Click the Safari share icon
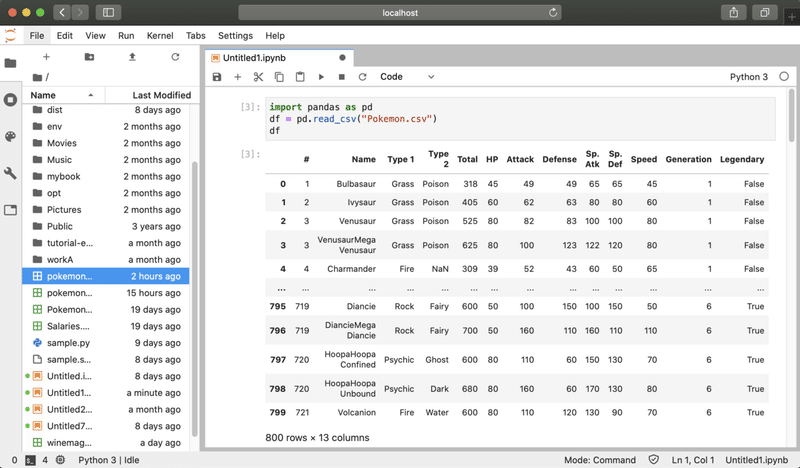Viewport: 800px width, 468px height. (734, 12)
